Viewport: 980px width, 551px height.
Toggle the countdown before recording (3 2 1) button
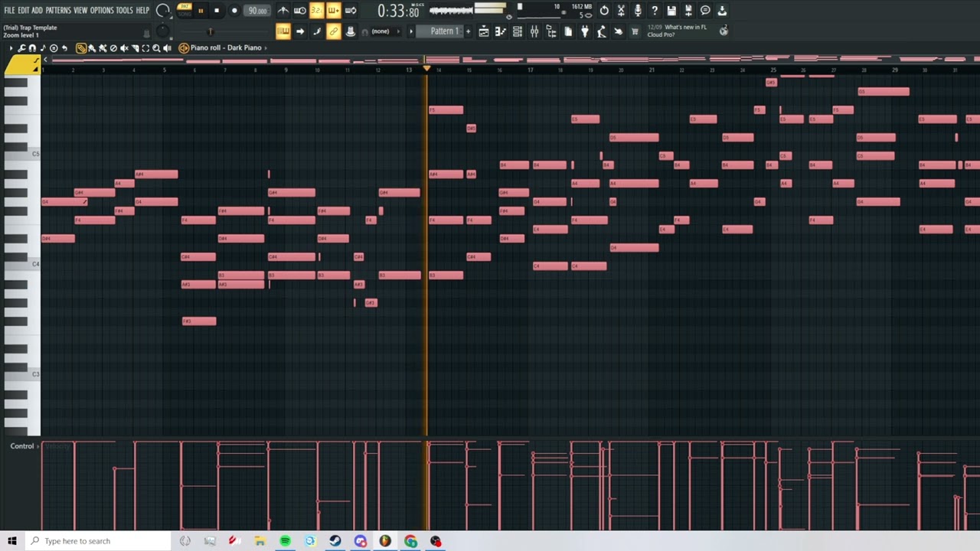click(316, 11)
